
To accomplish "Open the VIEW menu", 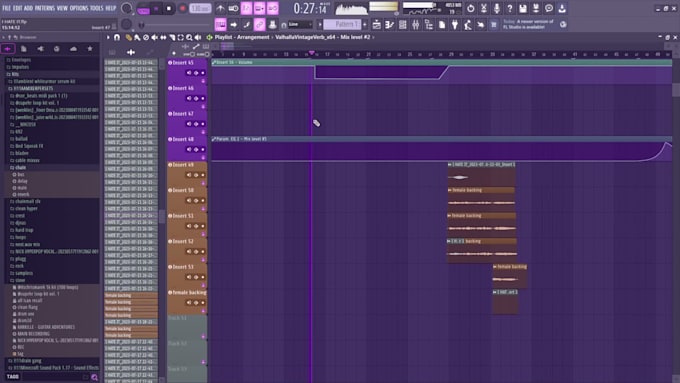I will [x=62, y=8].
